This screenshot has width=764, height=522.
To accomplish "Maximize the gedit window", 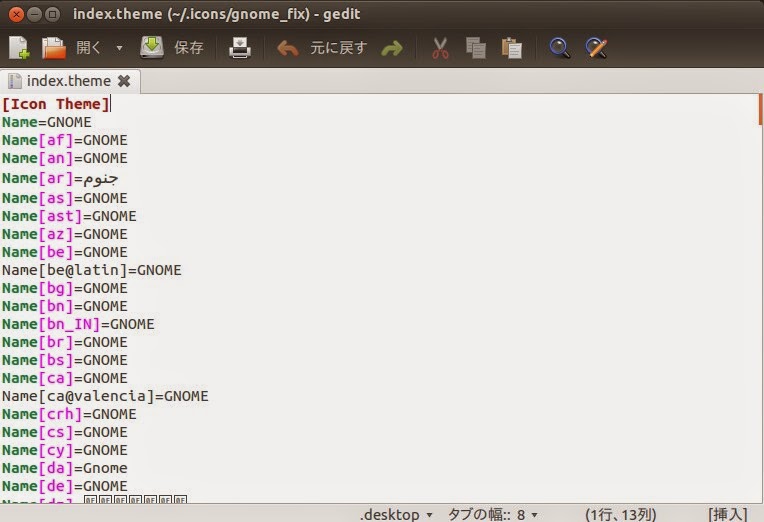I will click(x=52, y=15).
